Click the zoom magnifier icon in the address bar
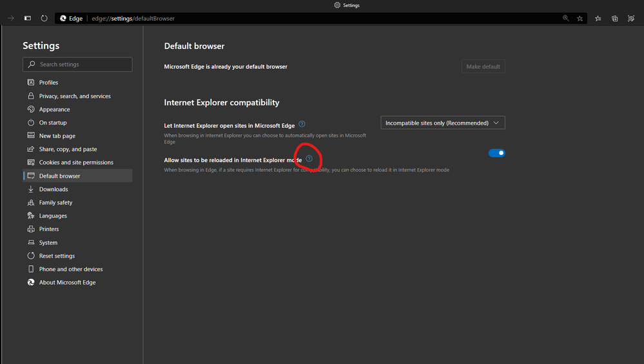This screenshot has height=364, width=644. click(x=565, y=18)
